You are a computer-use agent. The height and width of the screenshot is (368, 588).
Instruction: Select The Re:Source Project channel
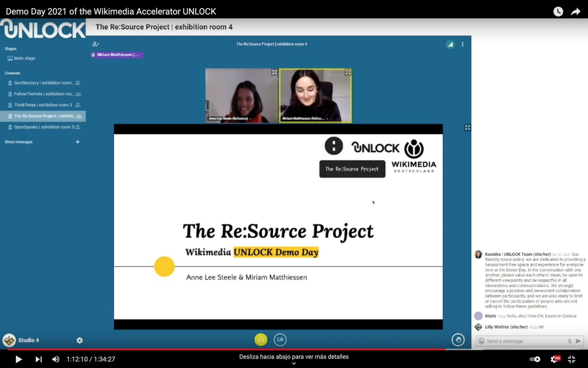pos(43,116)
